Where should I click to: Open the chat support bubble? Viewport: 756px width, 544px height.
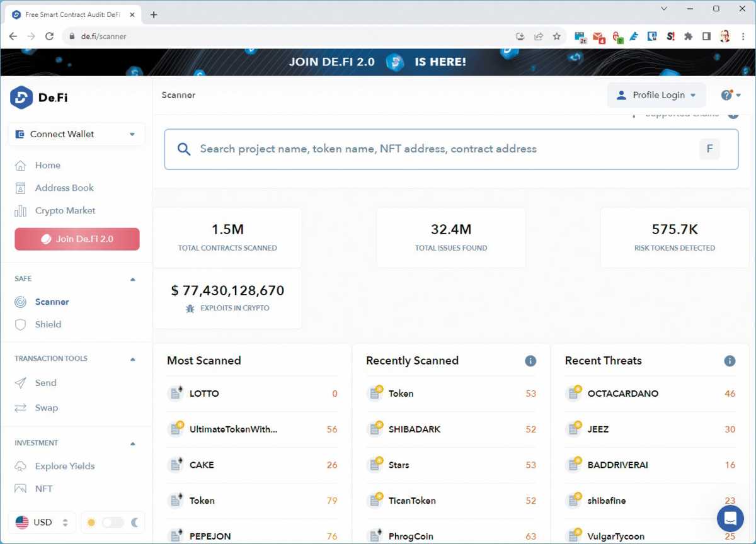pyautogui.click(x=730, y=518)
